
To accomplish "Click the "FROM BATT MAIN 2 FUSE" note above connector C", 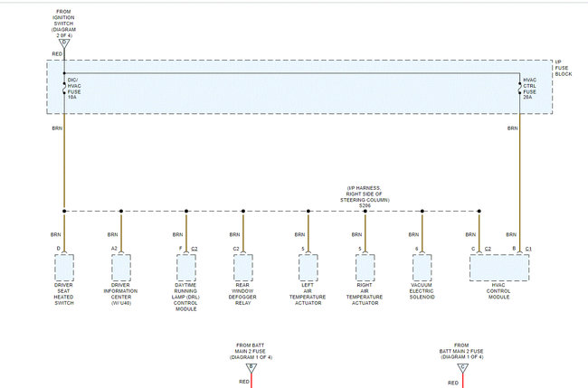I will tap(461, 351).
